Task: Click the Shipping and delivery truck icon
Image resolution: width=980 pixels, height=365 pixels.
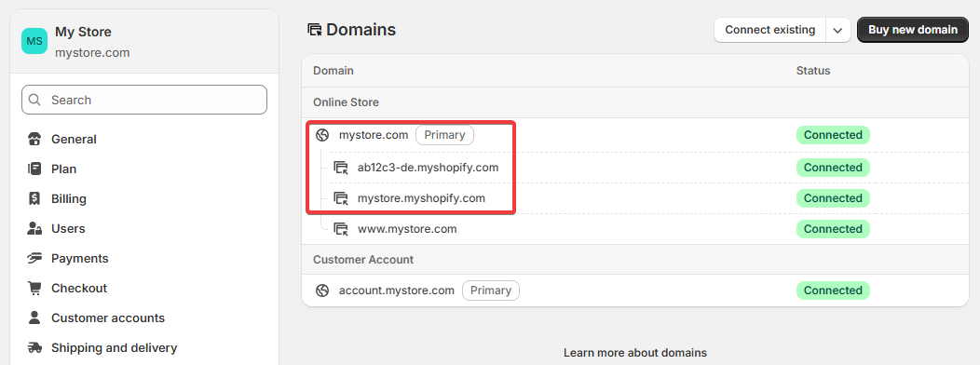Action: 34,347
